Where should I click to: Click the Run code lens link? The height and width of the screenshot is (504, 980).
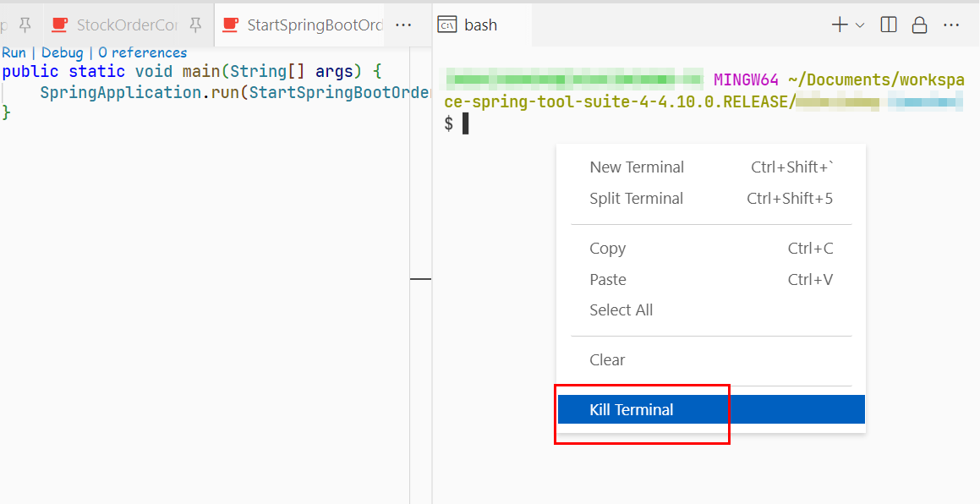14,52
